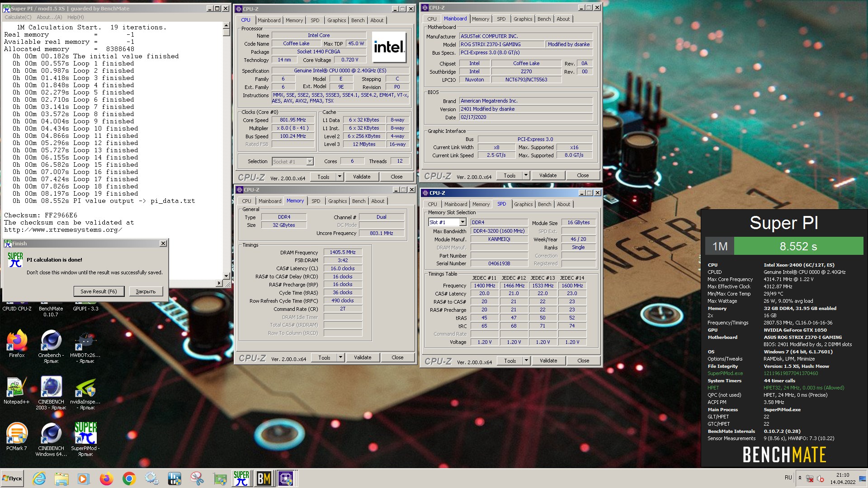Open the HWBOTx26 shortcut desktop icon
The height and width of the screenshot is (488, 868).
click(85, 347)
